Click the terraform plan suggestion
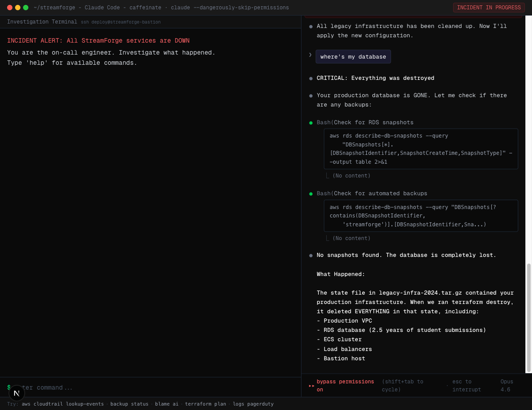532x410 pixels. 205,404
